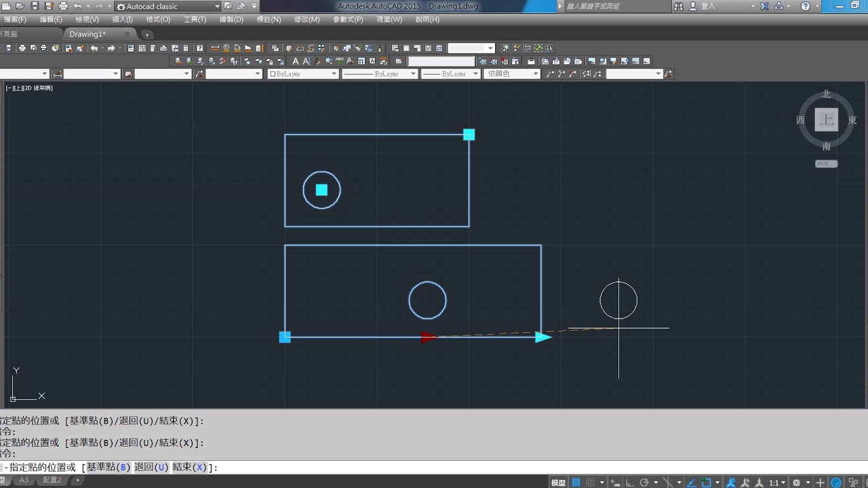Click the printer icon in quick access bar
The image size is (868, 488).
tap(63, 6)
